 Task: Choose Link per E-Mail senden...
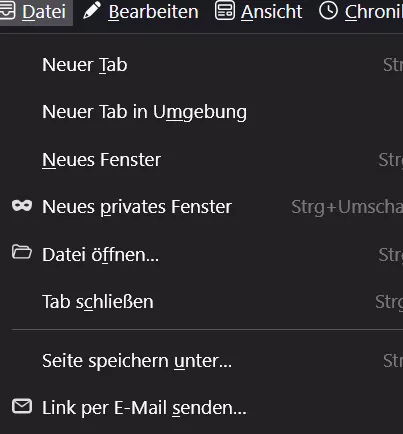coord(203,408)
